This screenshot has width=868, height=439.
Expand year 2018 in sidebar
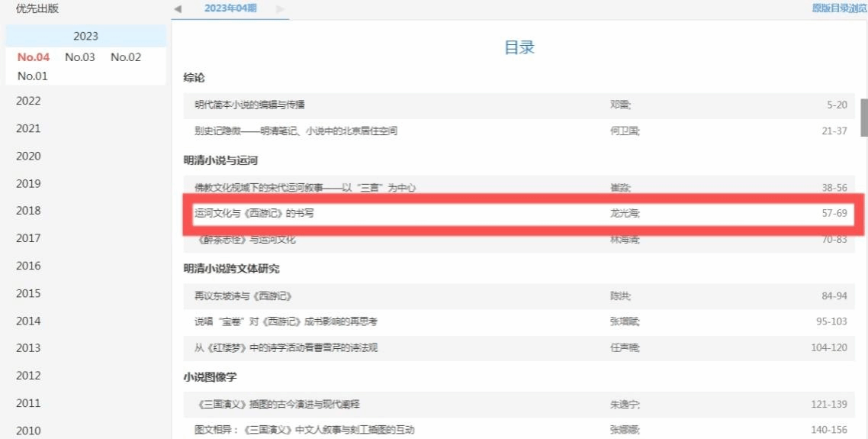click(29, 211)
